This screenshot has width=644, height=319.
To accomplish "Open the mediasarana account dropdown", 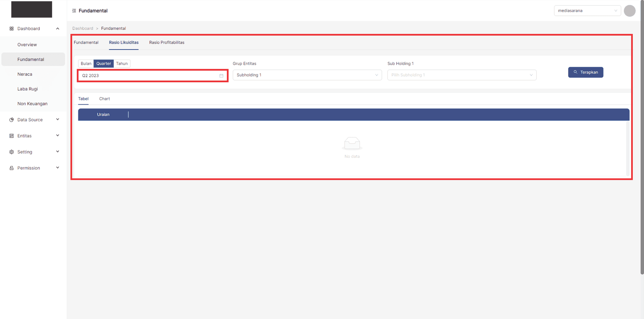I will (587, 11).
